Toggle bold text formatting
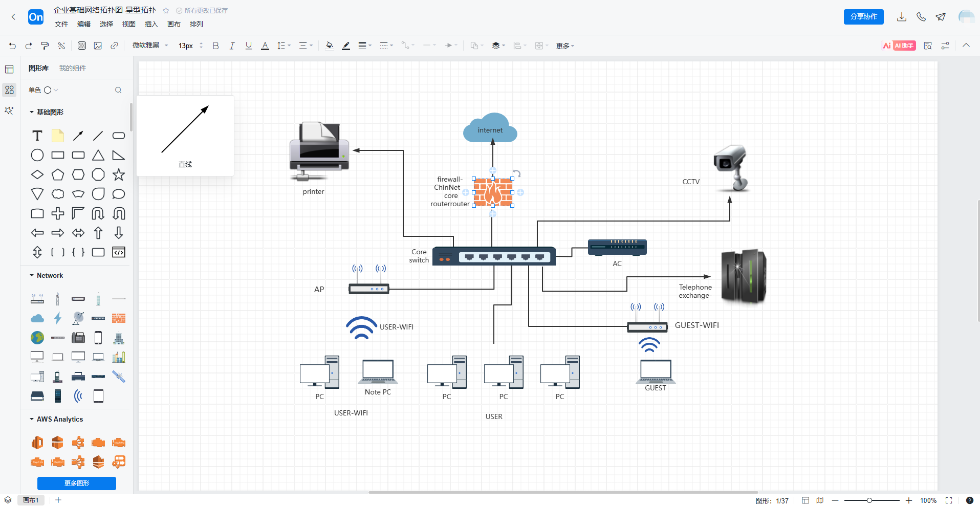This screenshot has width=980, height=506. coord(215,46)
